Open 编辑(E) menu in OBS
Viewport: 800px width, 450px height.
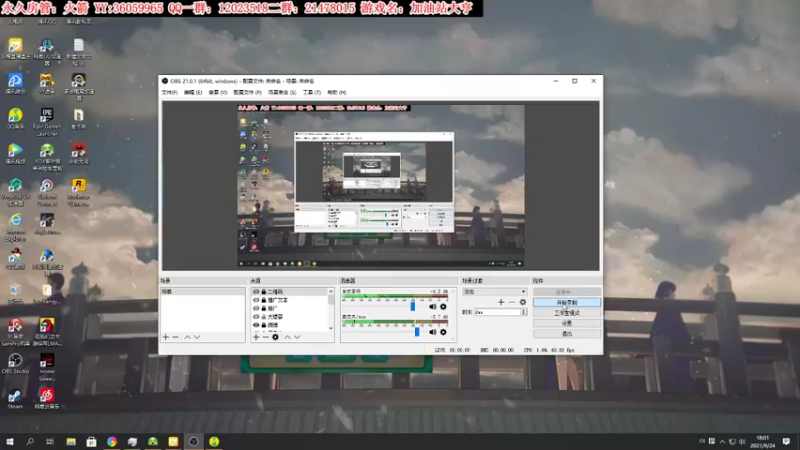click(193, 92)
